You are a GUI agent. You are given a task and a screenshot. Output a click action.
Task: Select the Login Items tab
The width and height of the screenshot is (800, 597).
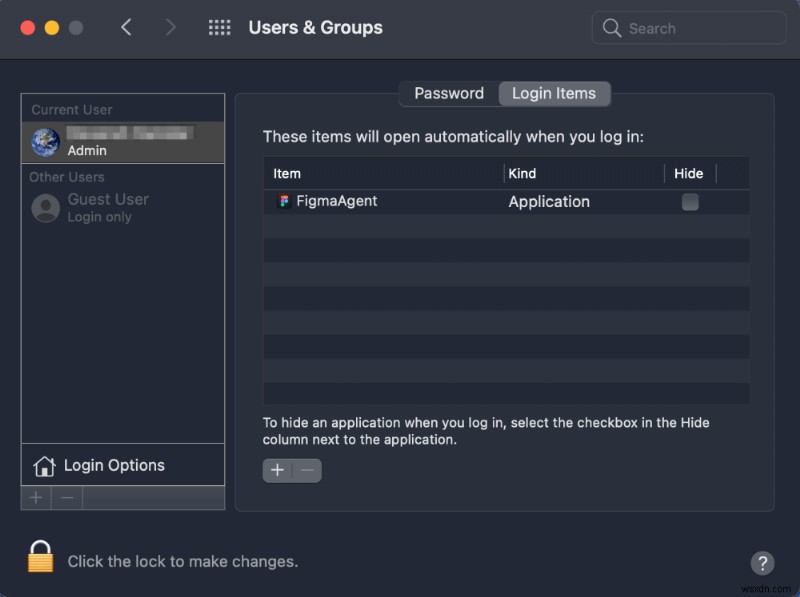(x=554, y=93)
